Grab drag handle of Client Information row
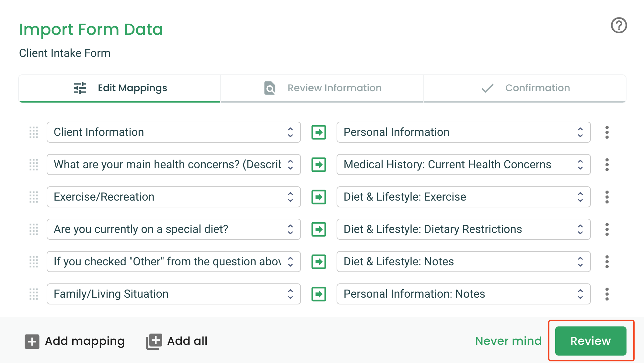This screenshot has width=644, height=363. [34, 132]
